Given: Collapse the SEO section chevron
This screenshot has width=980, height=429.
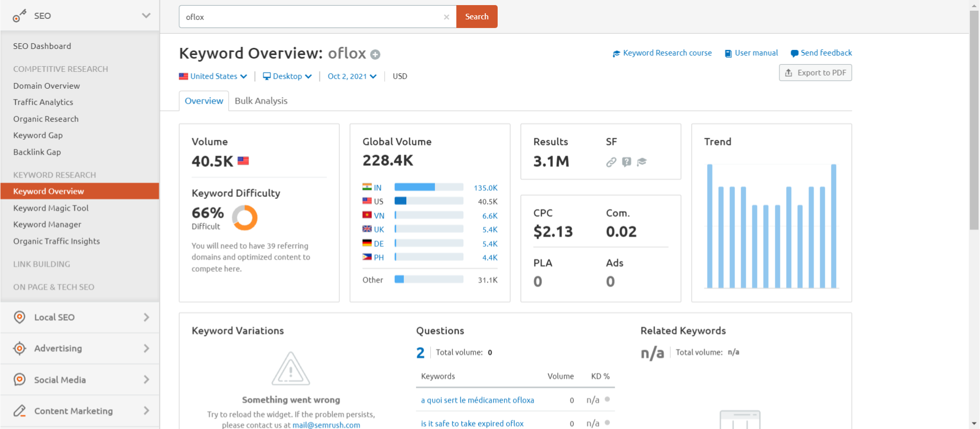Looking at the screenshot, I should 146,16.
